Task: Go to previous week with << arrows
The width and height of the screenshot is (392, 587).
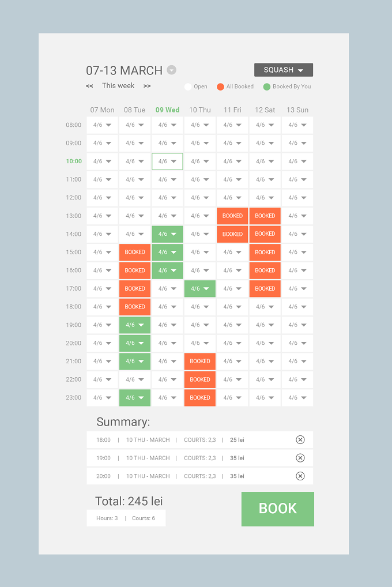Action: click(89, 86)
